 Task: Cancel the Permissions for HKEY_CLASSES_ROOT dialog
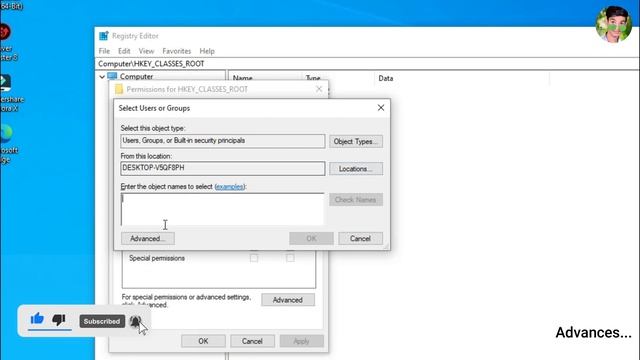252,341
